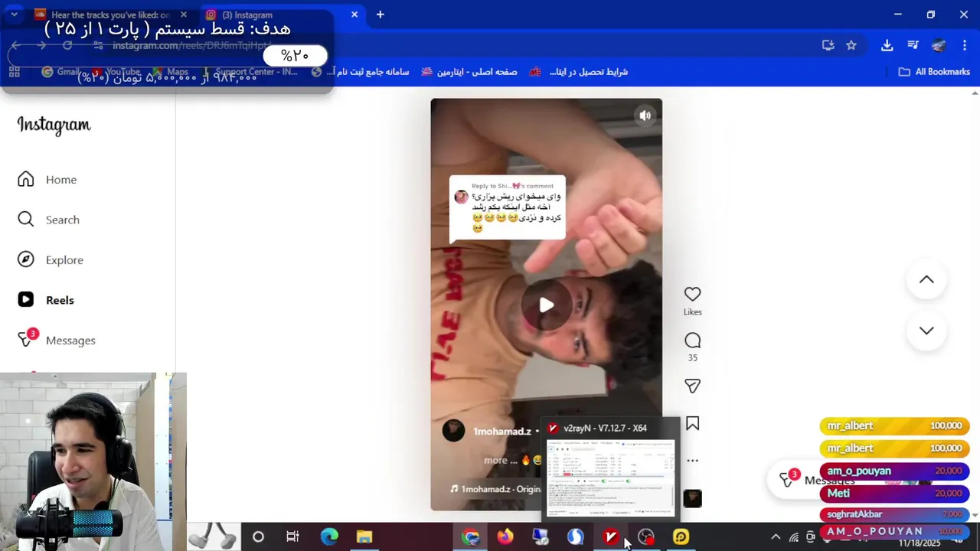The image size is (980, 551).
Task: Open Chrome downloads icon
Action: click(887, 45)
